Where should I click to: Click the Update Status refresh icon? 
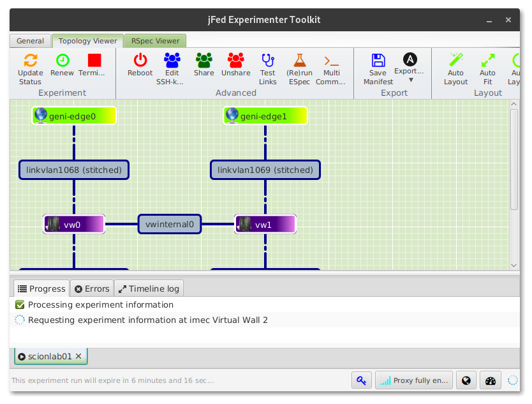click(x=31, y=61)
